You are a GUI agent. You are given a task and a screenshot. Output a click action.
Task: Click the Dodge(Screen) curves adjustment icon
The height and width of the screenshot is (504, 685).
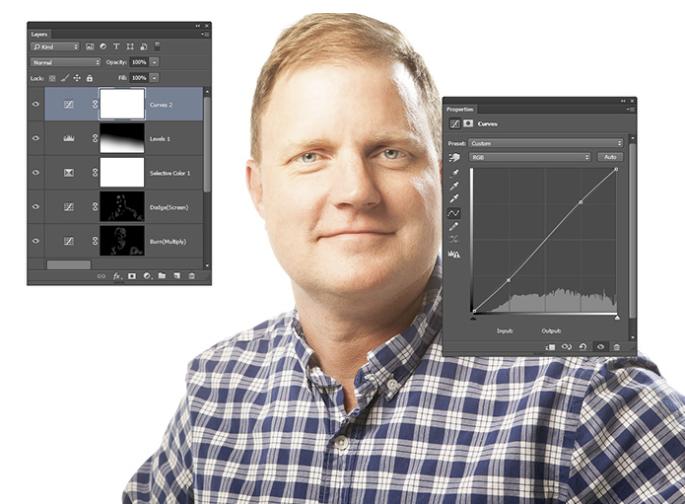(x=69, y=207)
